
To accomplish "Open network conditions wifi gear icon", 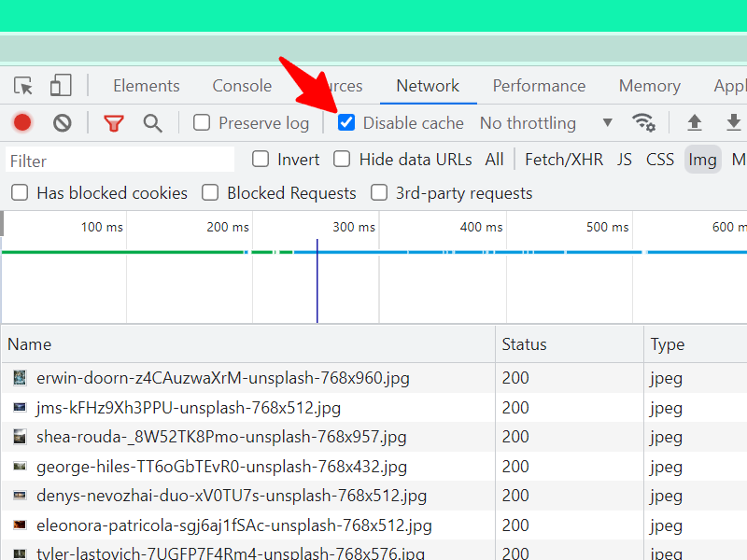I will pos(643,122).
